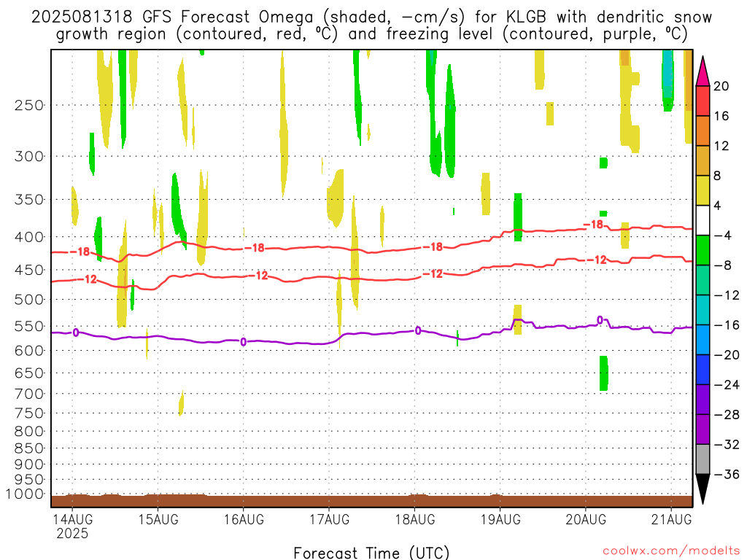747x560 pixels.
Task: Click the 21AUG time axis label
Action: (x=671, y=519)
